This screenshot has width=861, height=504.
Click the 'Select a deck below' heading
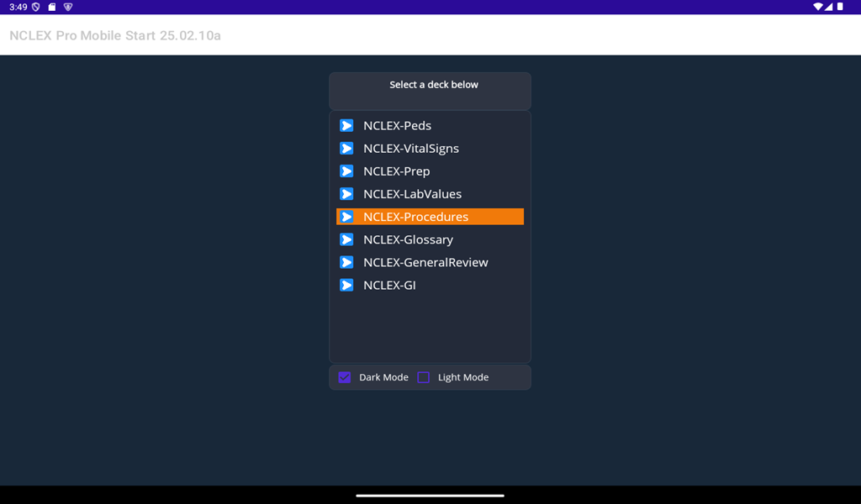point(434,85)
